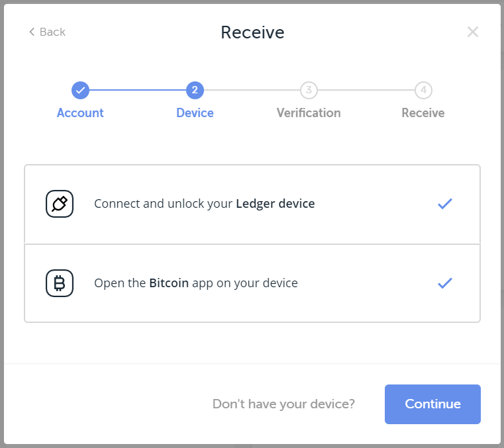
Task: Select the completed Account step circle
Action: 80,90
